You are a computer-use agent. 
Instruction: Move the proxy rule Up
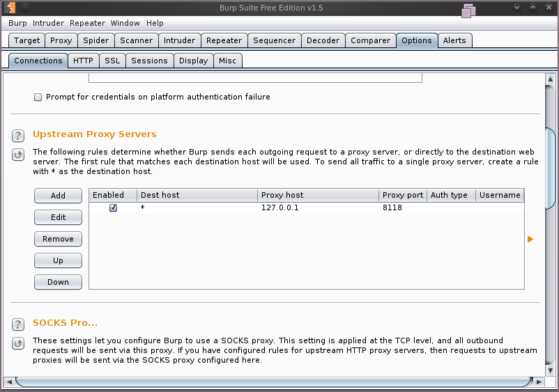pyautogui.click(x=58, y=260)
